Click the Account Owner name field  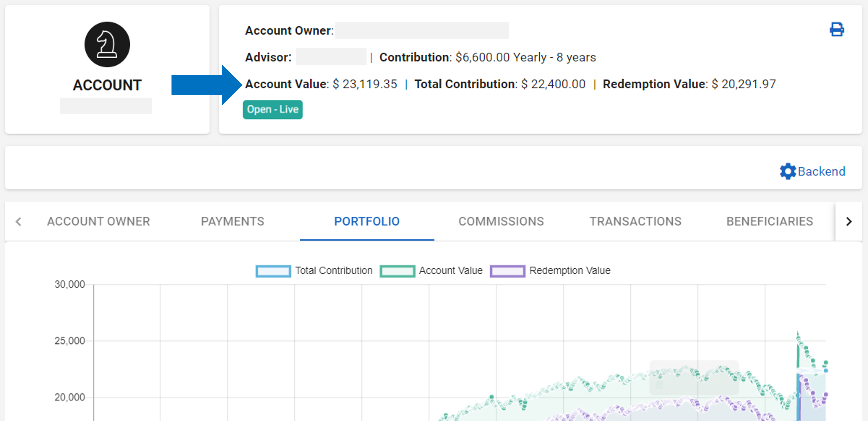tap(422, 31)
